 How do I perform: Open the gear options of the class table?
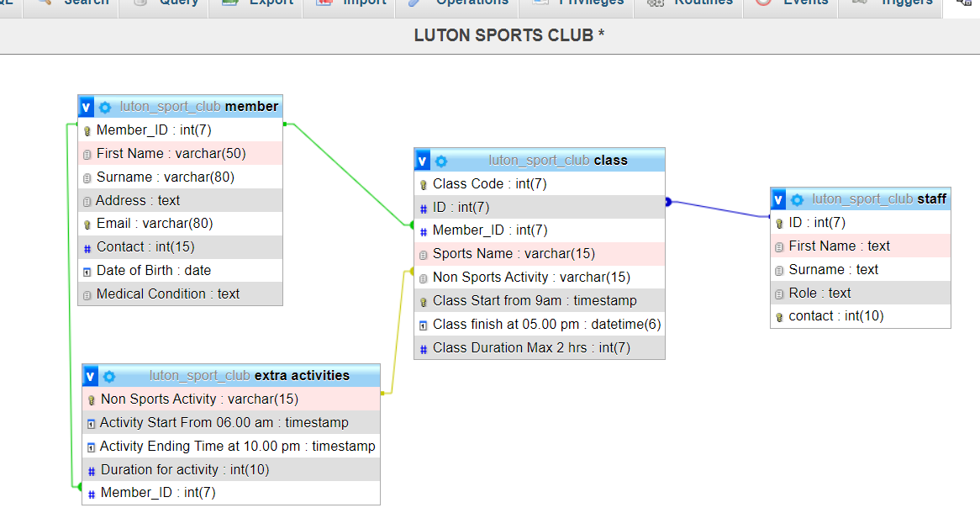441,161
